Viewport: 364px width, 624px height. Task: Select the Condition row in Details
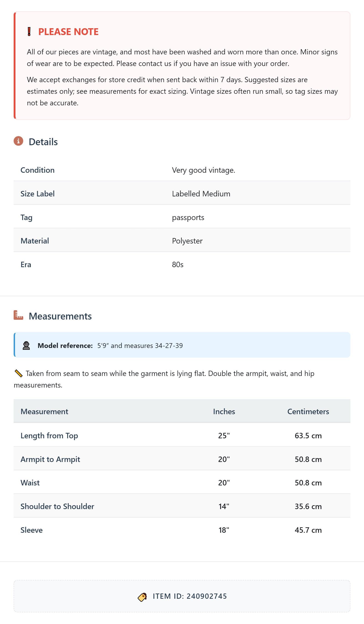tap(182, 170)
